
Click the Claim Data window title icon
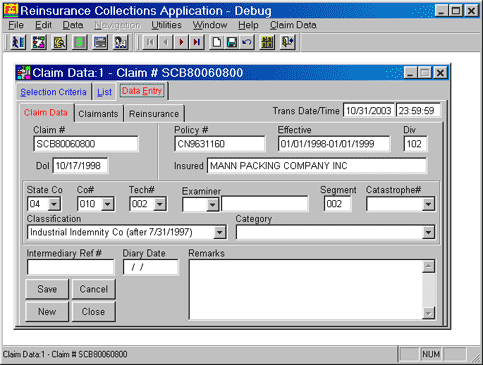point(23,73)
